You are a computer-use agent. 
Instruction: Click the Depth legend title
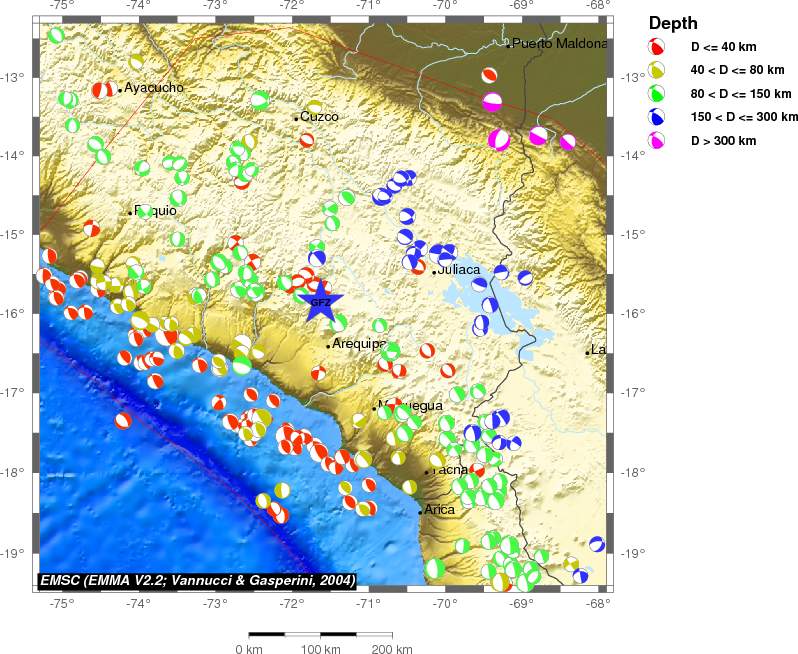click(673, 23)
